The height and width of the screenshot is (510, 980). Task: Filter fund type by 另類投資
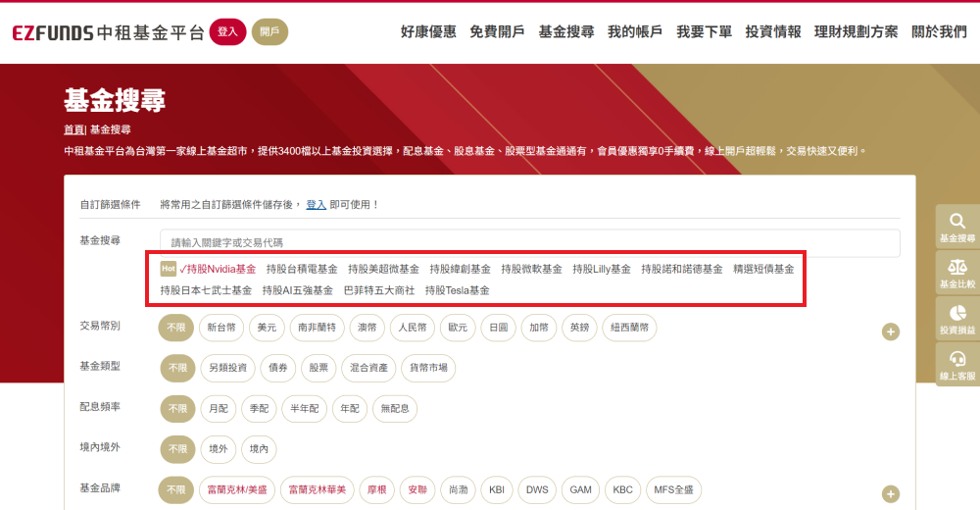[x=228, y=368]
